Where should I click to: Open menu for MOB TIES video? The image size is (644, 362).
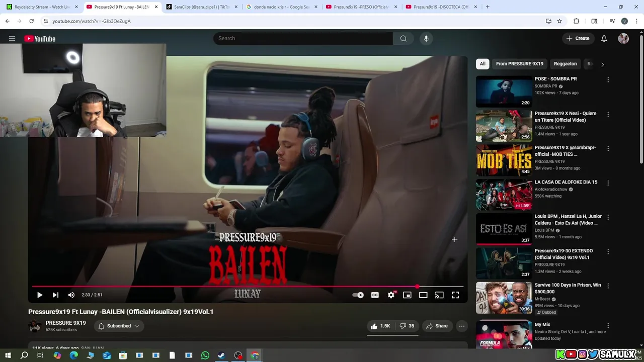pos(608,148)
